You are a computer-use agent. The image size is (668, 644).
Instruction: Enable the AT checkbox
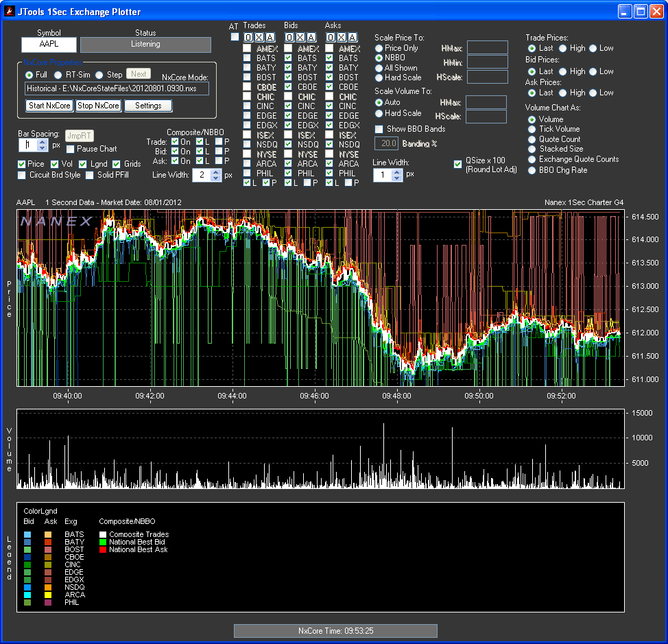point(235,37)
